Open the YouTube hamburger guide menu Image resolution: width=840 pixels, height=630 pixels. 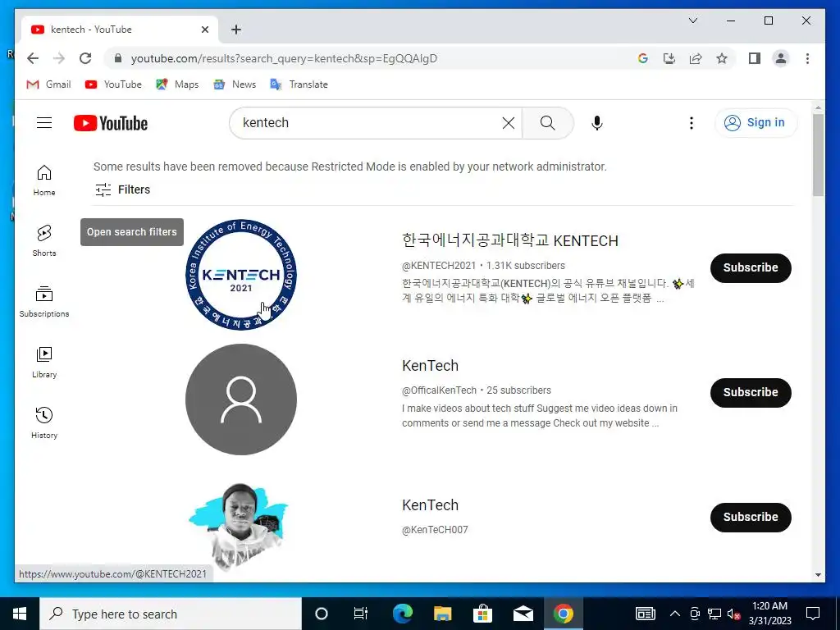pos(44,123)
